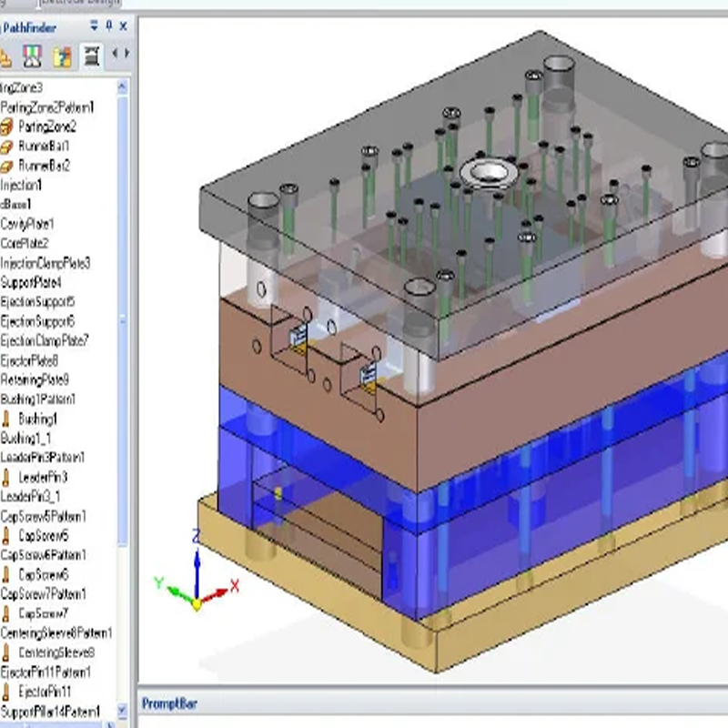The height and width of the screenshot is (728, 728).
Task: Select EjectionSupport6 entry
Action: click(37, 321)
